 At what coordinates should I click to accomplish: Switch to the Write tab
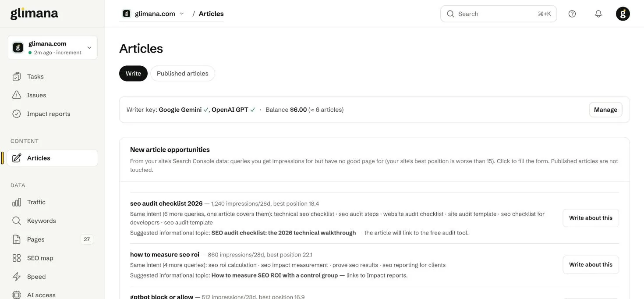(133, 74)
